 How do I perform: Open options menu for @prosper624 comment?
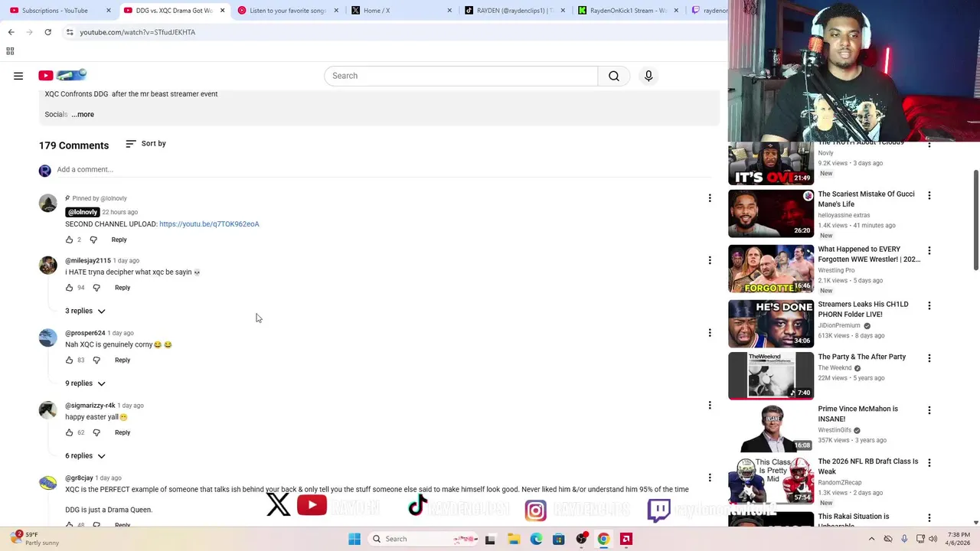pos(710,333)
